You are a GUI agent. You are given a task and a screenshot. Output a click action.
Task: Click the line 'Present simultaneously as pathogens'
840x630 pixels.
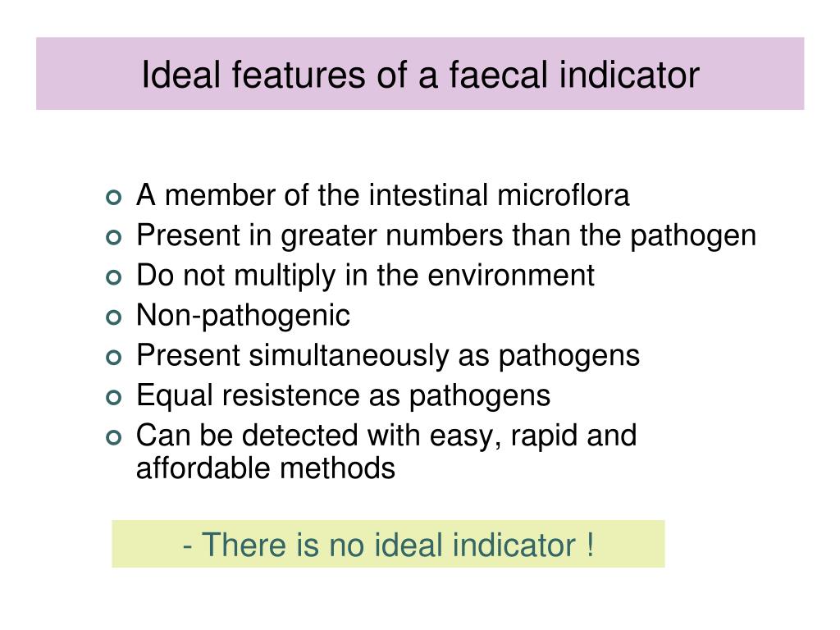point(388,356)
